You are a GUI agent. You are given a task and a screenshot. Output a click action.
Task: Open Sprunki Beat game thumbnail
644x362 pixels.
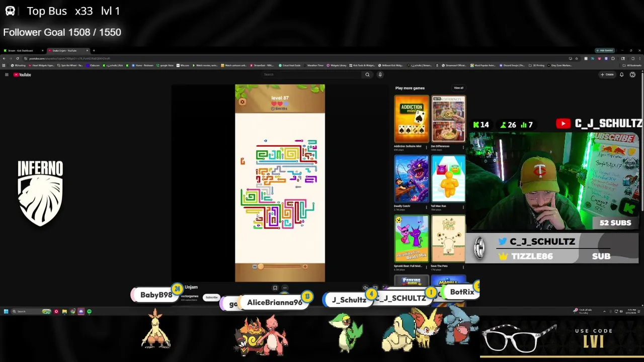pyautogui.click(x=412, y=239)
